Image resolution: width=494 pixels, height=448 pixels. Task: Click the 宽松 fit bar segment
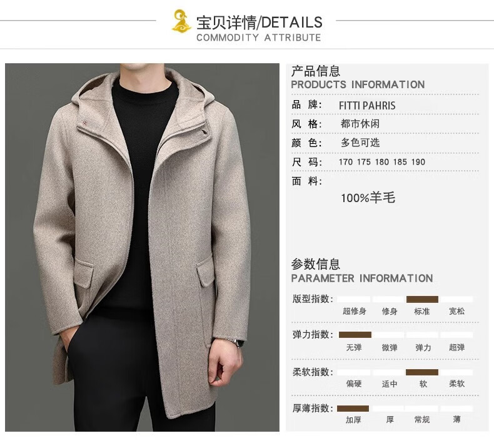457,299
